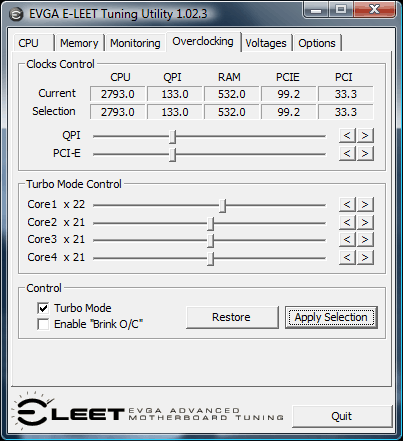Raise Core3 multiplier with right arrow
Screen dimensions: 403x441
coord(365,240)
